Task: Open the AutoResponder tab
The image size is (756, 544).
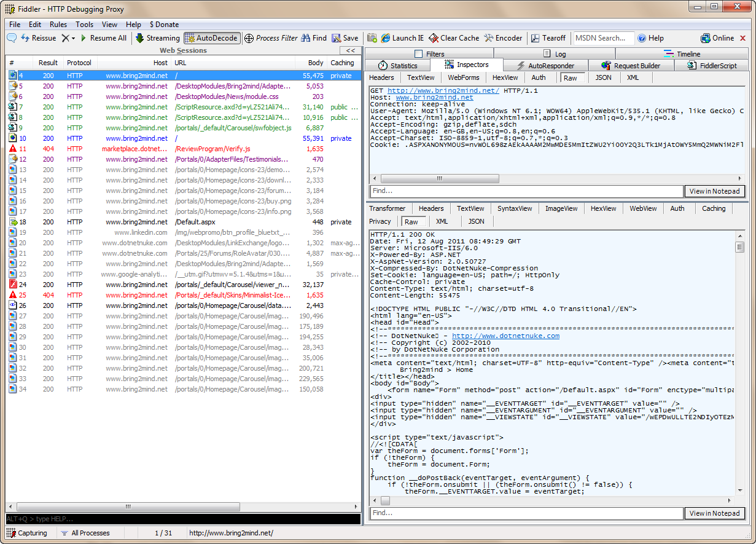Action: pyautogui.click(x=545, y=65)
